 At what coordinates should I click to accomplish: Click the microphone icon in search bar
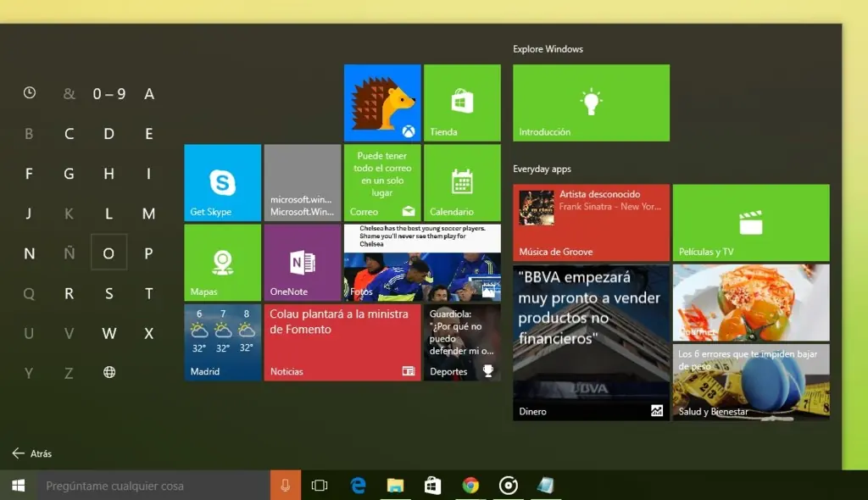(285, 486)
